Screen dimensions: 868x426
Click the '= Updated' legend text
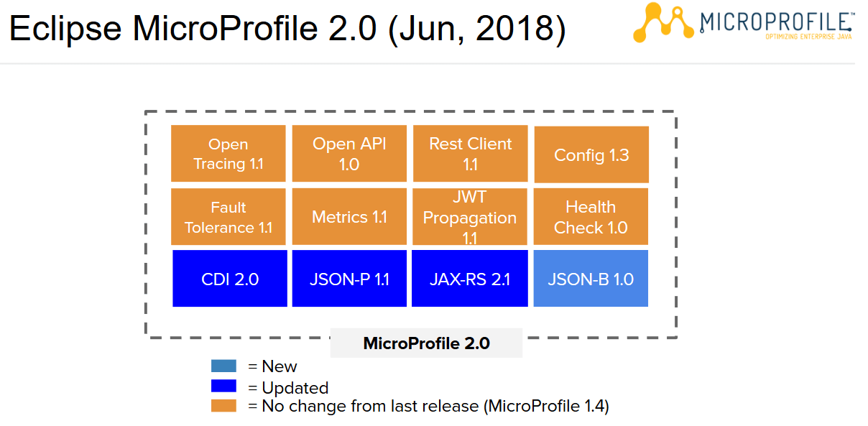[288, 388]
